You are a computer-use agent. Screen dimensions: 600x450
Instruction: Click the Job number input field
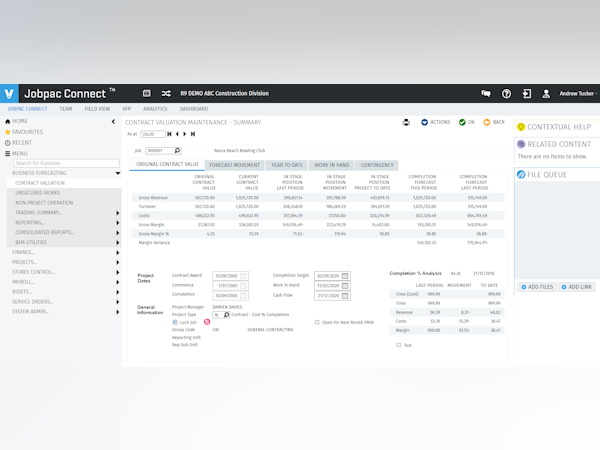tap(160, 151)
